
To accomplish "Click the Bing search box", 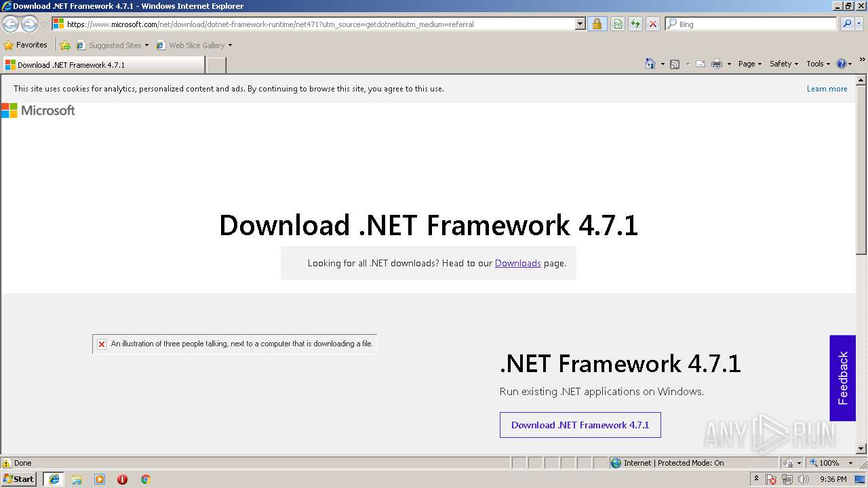I will click(751, 24).
